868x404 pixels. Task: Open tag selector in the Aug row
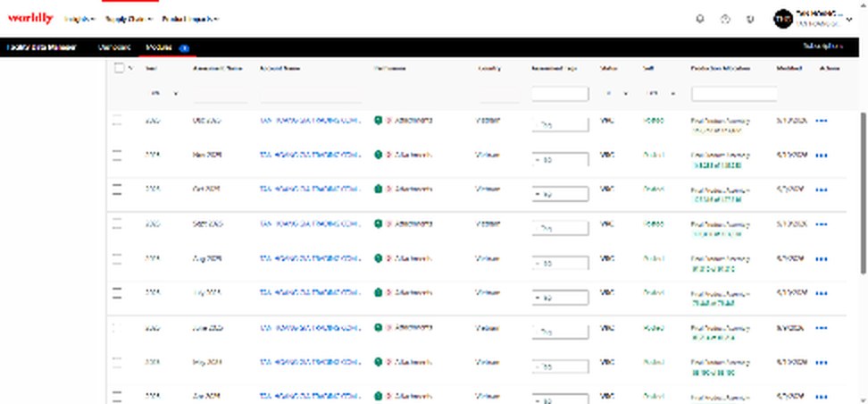click(560, 264)
